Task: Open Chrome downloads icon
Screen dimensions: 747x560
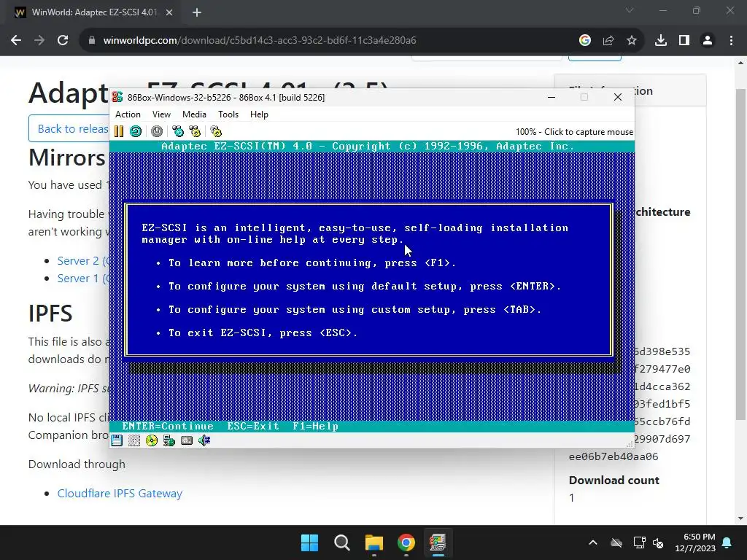Action: pyautogui.click(x=661, y=41)
